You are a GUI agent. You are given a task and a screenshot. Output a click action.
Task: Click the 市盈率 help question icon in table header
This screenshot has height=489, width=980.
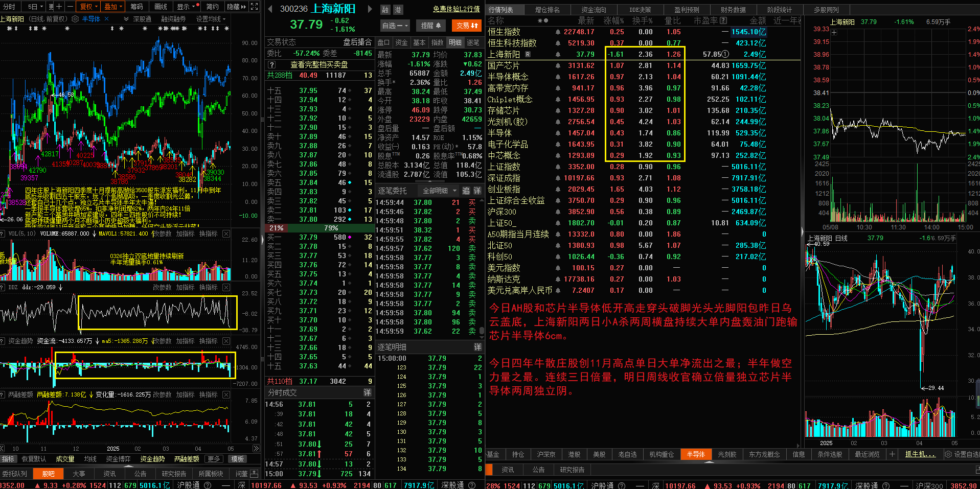tap(723, 20)
